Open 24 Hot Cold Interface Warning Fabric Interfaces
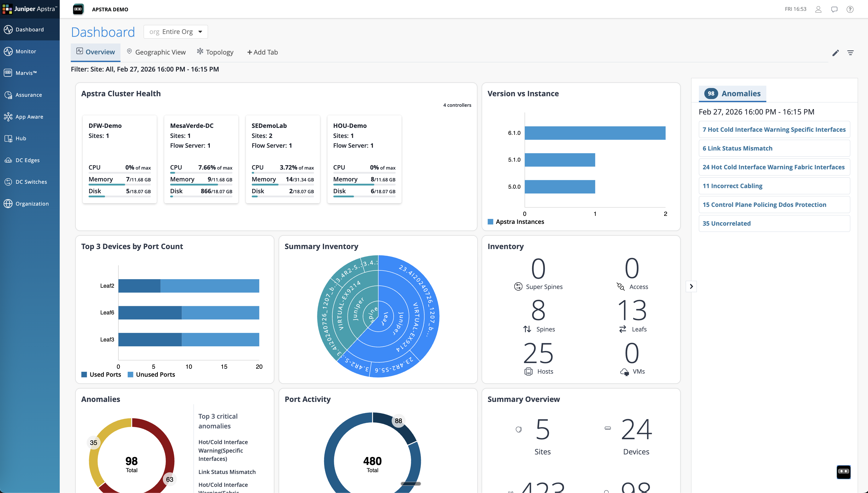Viewport: 868px width, 493px height. click(x=774, y=167)
